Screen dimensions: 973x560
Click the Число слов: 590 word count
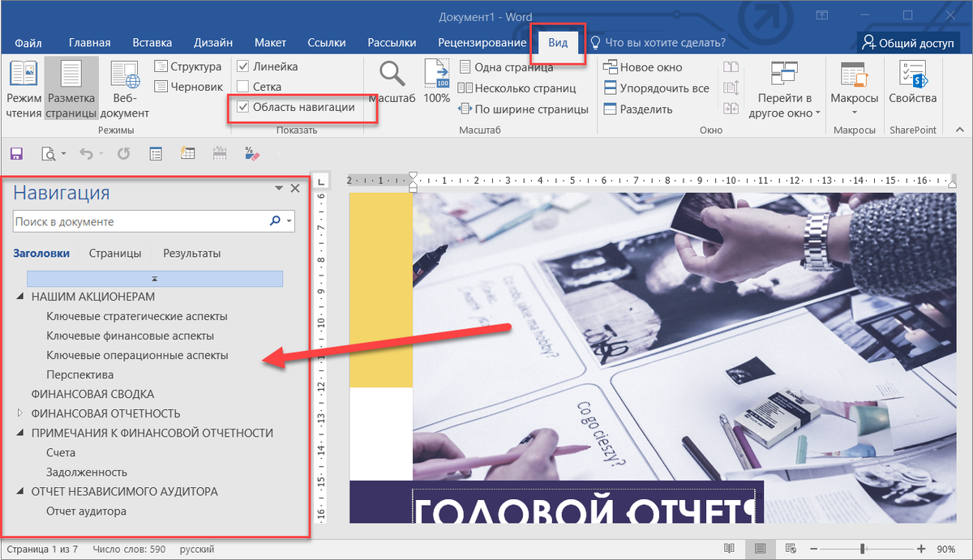[129, 549]
